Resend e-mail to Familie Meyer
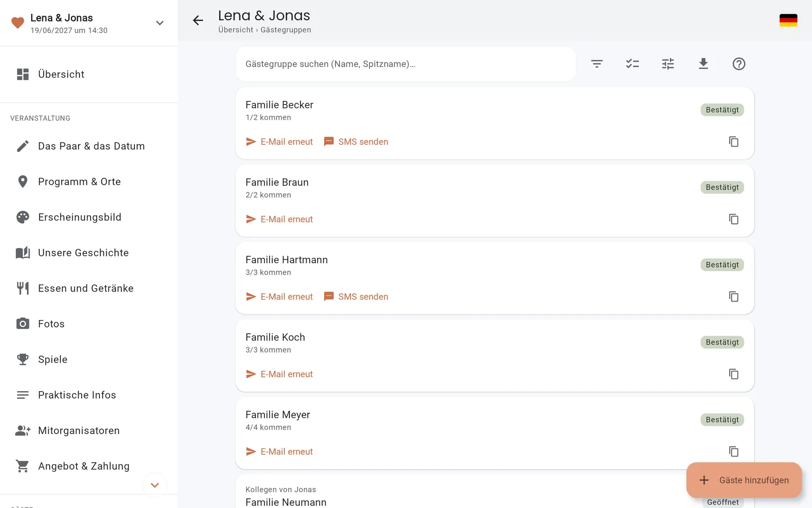This screenshot has height=508, width=812. point(279,452)
